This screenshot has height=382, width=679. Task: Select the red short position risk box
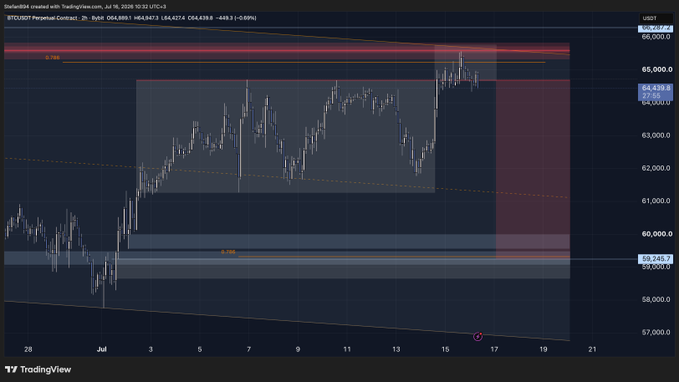pos(533,169)
